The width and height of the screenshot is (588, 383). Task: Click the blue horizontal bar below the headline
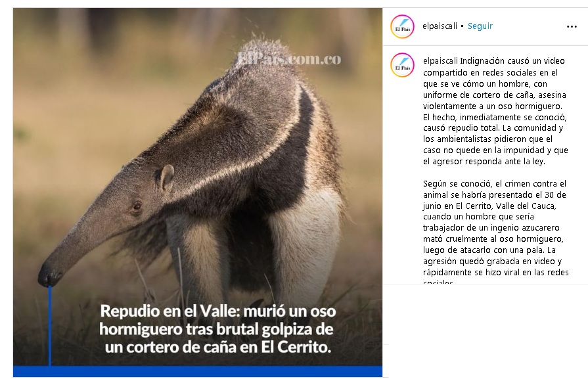(x=198, y=371)
